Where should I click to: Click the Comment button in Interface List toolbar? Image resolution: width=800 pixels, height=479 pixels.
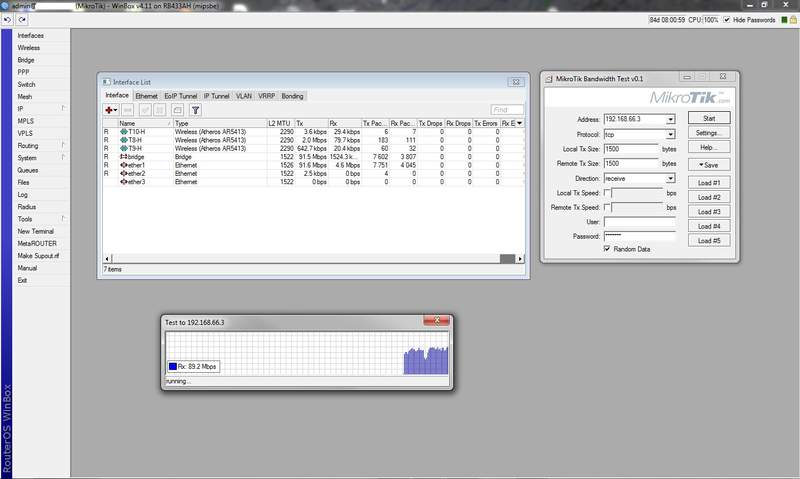[177, 110]
